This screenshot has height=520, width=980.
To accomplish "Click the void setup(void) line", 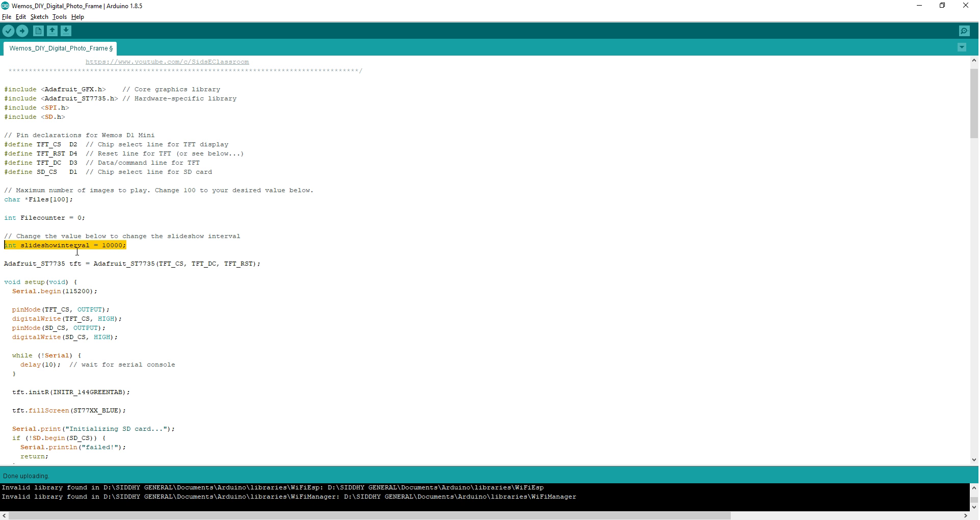I will [x=41, y=282].
